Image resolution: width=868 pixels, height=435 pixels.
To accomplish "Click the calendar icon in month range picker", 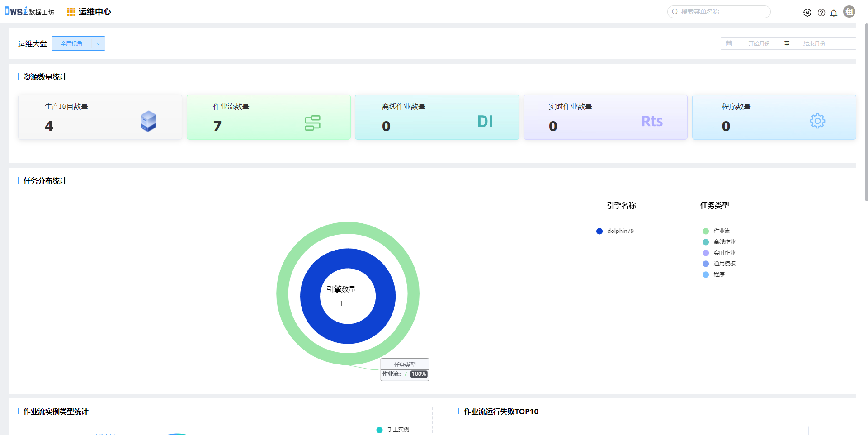I will [729, 43].
